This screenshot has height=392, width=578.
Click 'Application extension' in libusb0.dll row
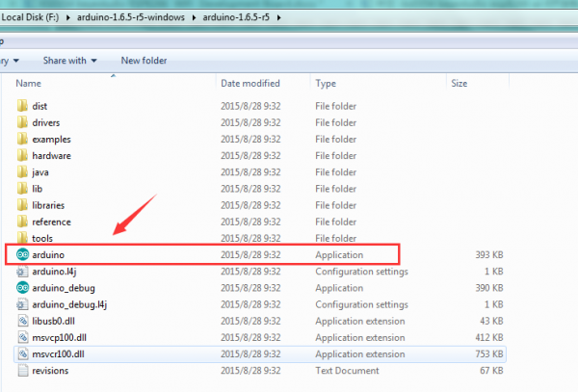(x=359, y=322)
